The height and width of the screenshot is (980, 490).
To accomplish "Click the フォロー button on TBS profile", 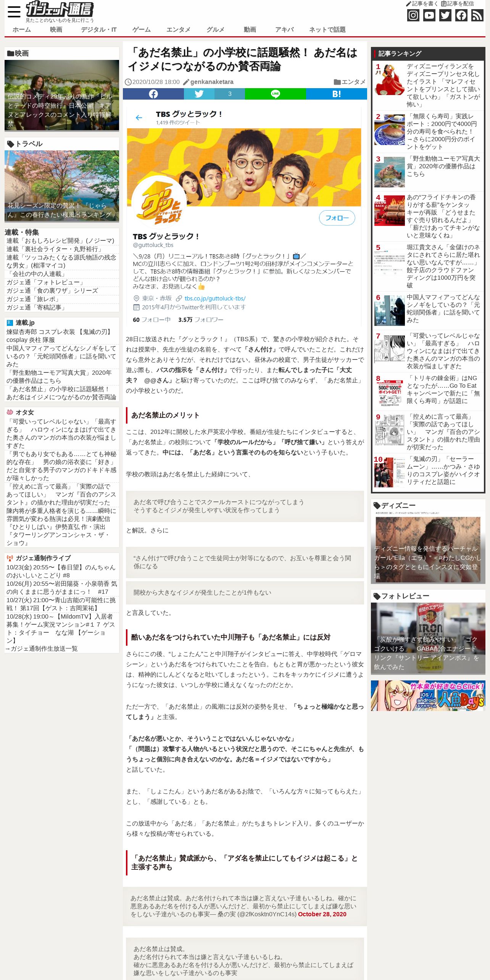I will tap(337, 218).
